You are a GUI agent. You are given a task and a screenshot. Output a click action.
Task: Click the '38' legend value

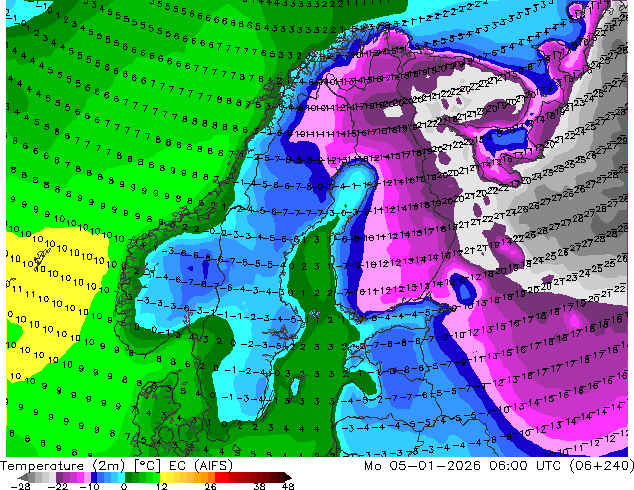tap(260, 486)
